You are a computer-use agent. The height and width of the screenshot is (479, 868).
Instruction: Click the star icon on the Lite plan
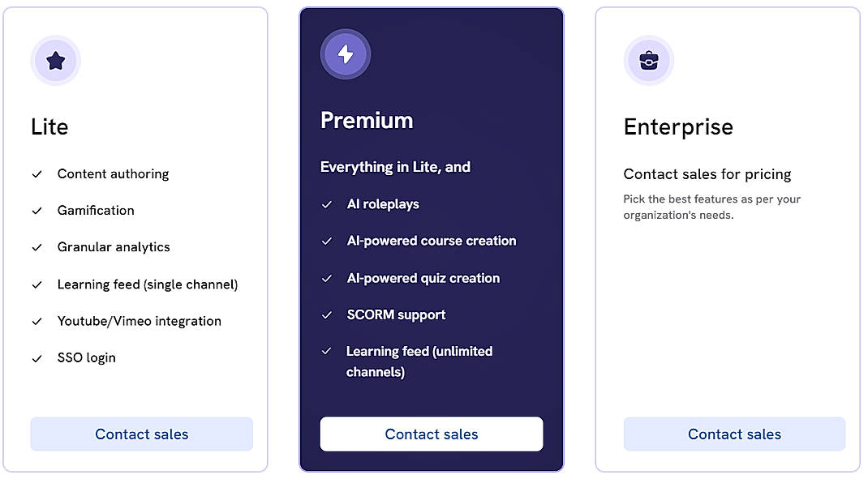tap(55, 61)
